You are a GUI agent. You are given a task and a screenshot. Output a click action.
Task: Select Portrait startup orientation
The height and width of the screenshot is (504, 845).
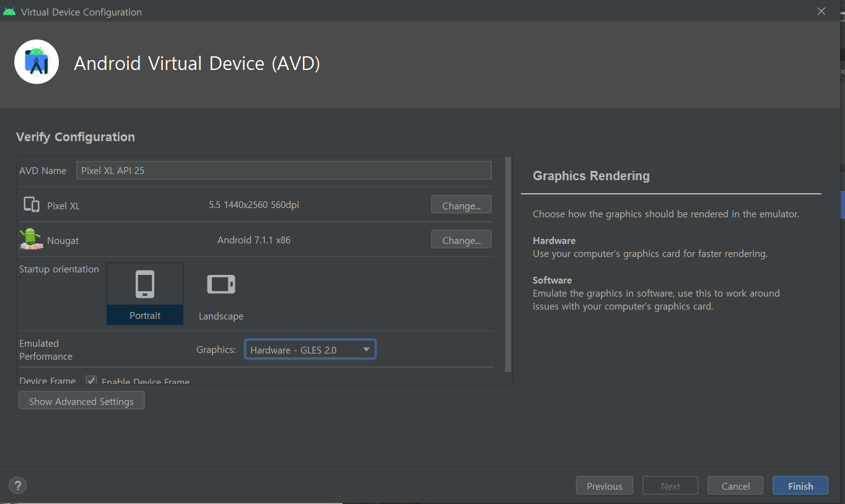click(145, 293)
